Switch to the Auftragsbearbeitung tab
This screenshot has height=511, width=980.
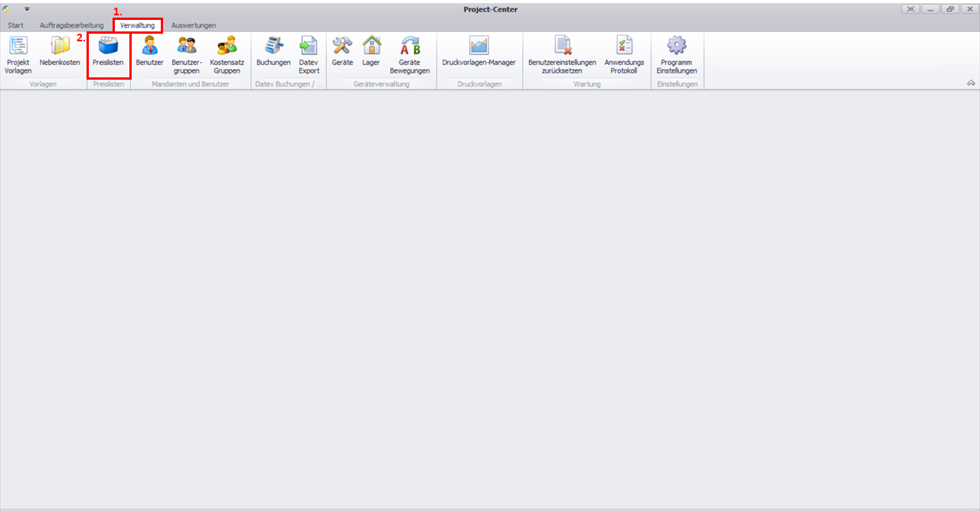pyautogui.click(x=71, y=25)
